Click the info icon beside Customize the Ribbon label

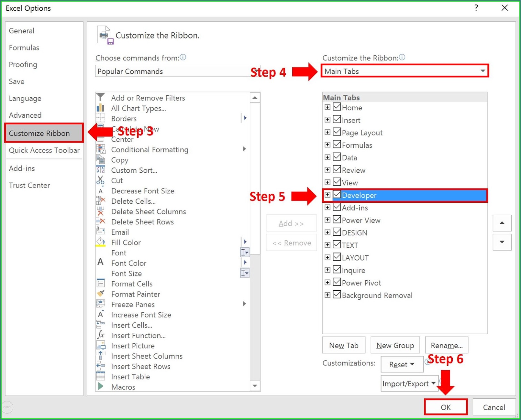tap(402, 57)
